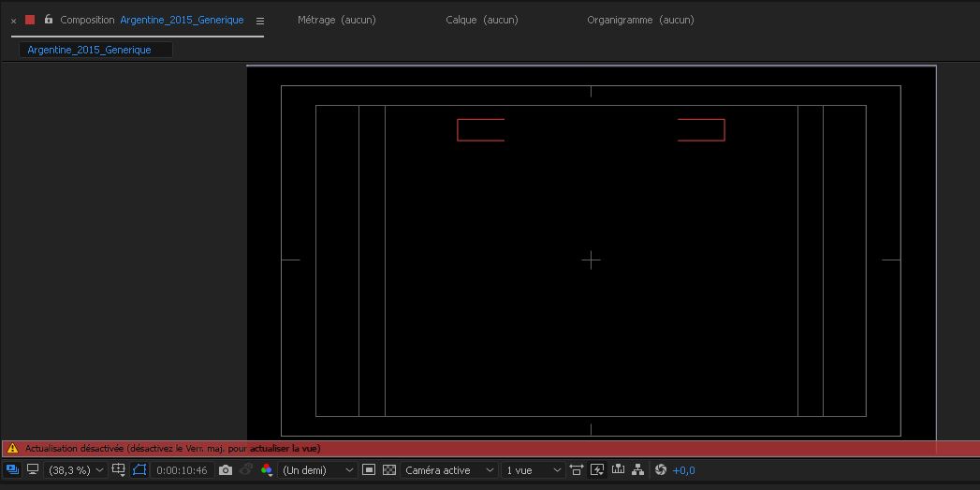
Task: Click the pixel aspect ratio correction icon
Action: 577,469
